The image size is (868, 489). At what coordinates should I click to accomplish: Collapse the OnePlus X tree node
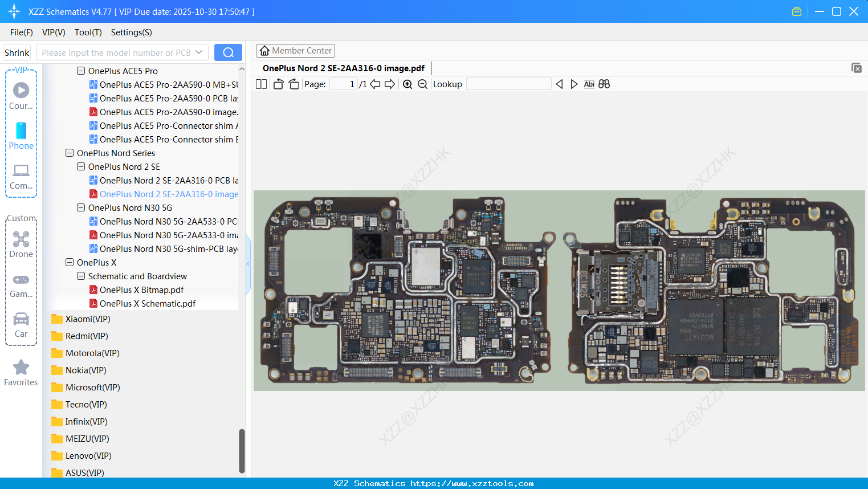(70, 262)
